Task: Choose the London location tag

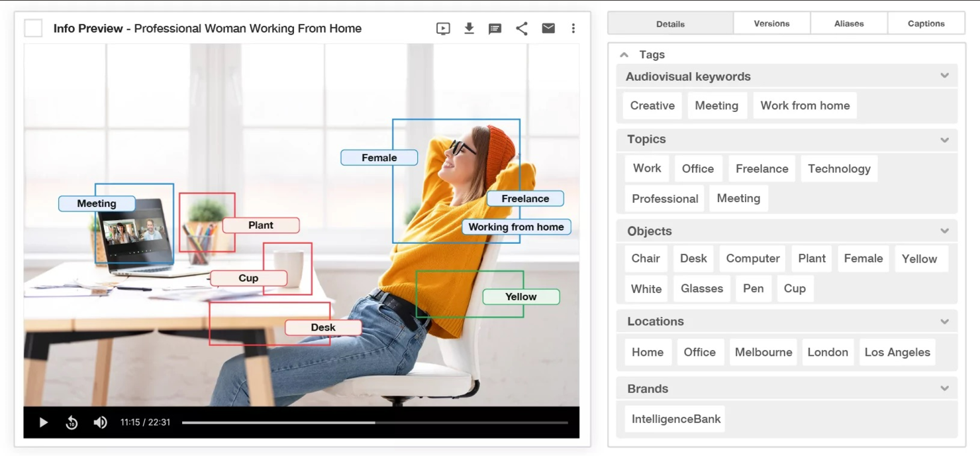Action: (828, 352)
